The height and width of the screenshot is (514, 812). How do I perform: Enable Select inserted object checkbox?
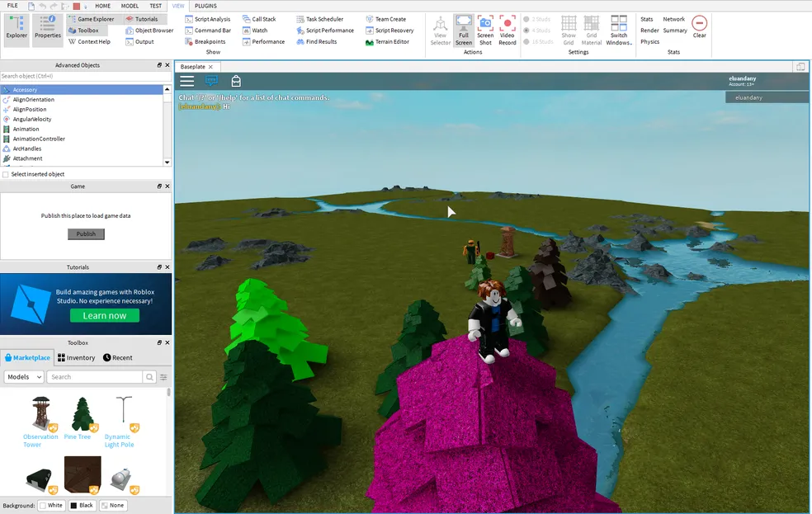coord(6,174)
